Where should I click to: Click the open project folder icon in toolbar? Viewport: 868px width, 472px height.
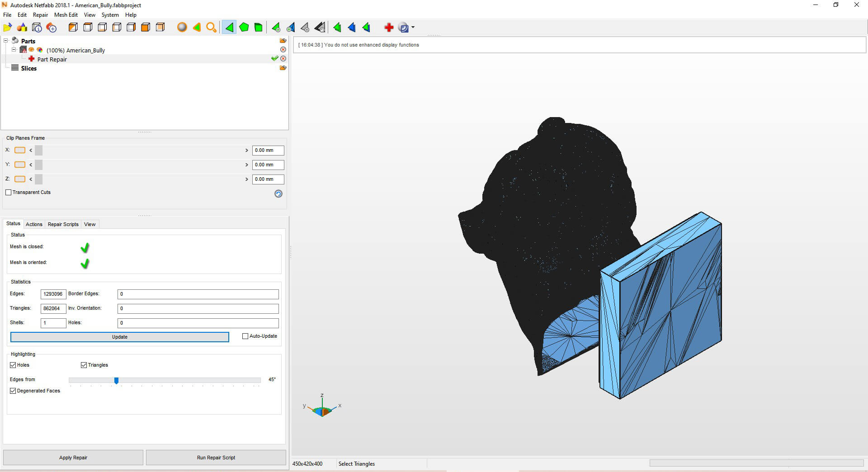point(7,28)
